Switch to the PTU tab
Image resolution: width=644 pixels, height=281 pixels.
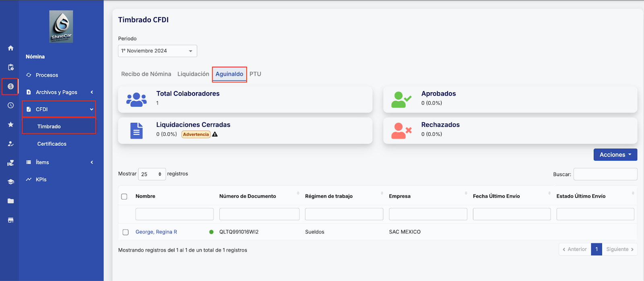click(x=255, y=74)
